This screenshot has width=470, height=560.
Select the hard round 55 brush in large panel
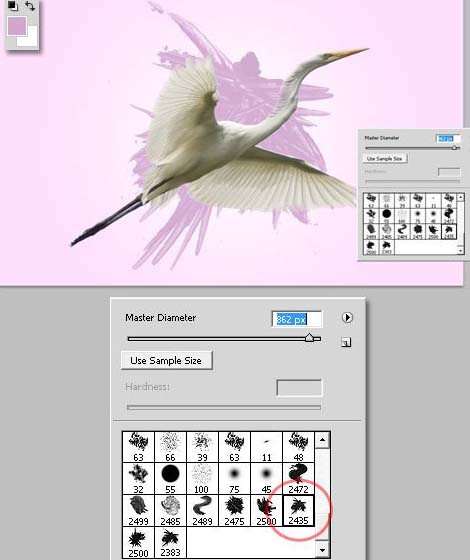click(x=170, y=479)
